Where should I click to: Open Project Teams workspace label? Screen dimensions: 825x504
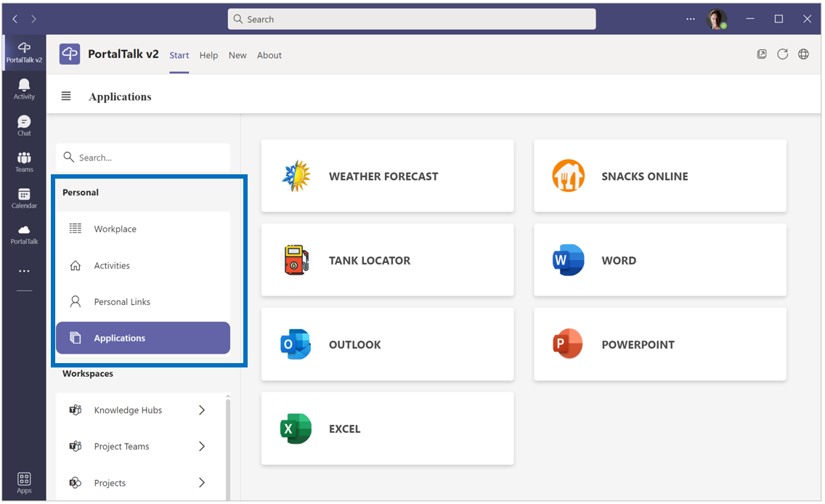tap(121, 446)
